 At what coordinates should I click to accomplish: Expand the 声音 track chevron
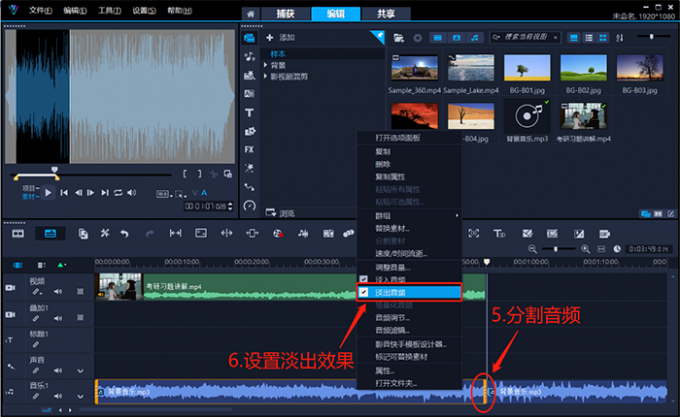coord(80,371)
